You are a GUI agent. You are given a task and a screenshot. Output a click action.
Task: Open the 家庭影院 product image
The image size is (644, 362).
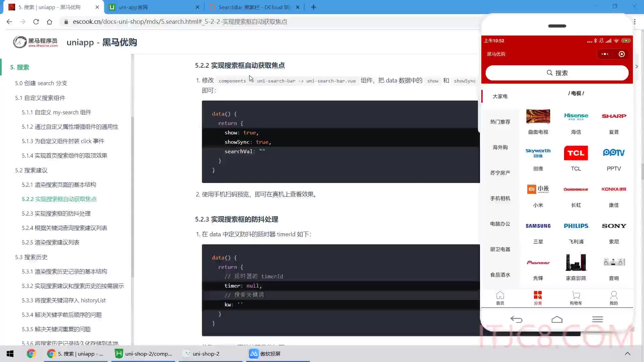[x=576, y=262]
